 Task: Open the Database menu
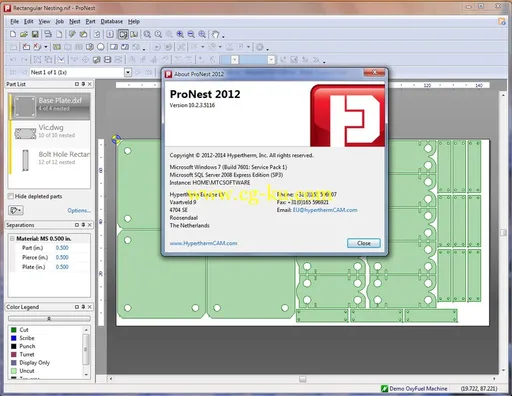click(112, 22)
